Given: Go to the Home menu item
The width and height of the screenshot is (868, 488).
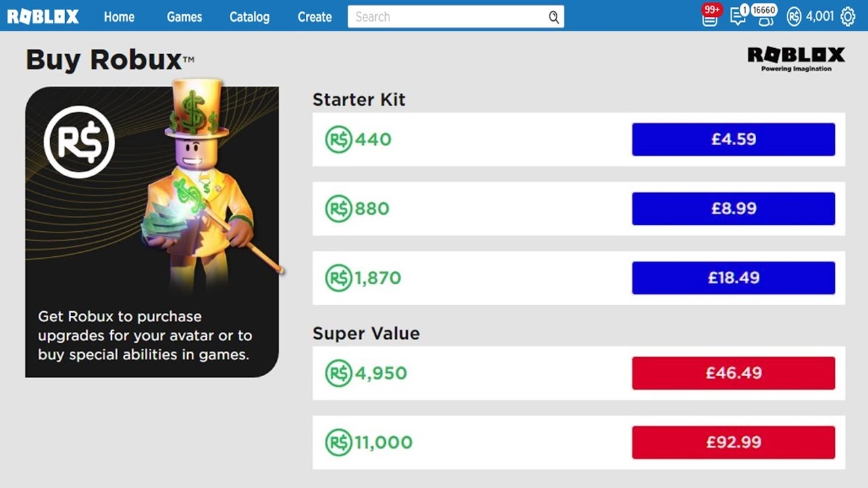Looking at the screenshot, I should pyautogui.click(x=119, y=17).
